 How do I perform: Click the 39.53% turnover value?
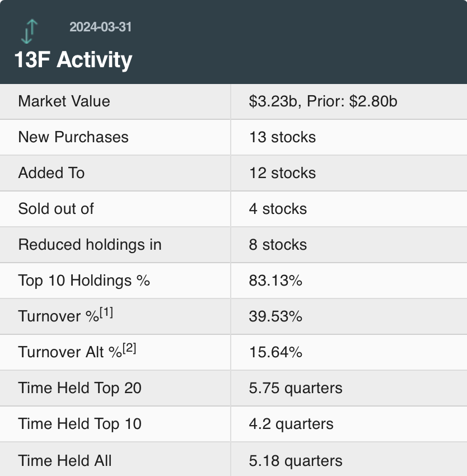point(275,316)
